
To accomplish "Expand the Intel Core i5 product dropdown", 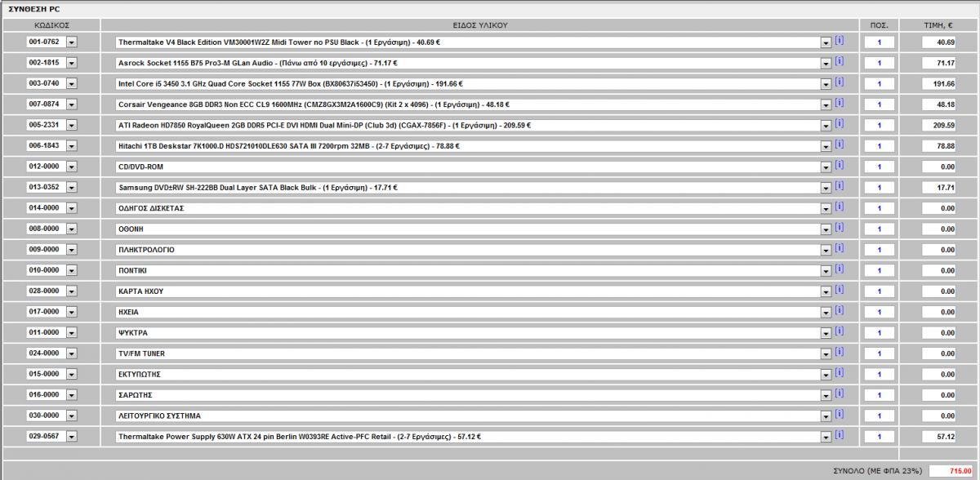I will pos(826,83).
